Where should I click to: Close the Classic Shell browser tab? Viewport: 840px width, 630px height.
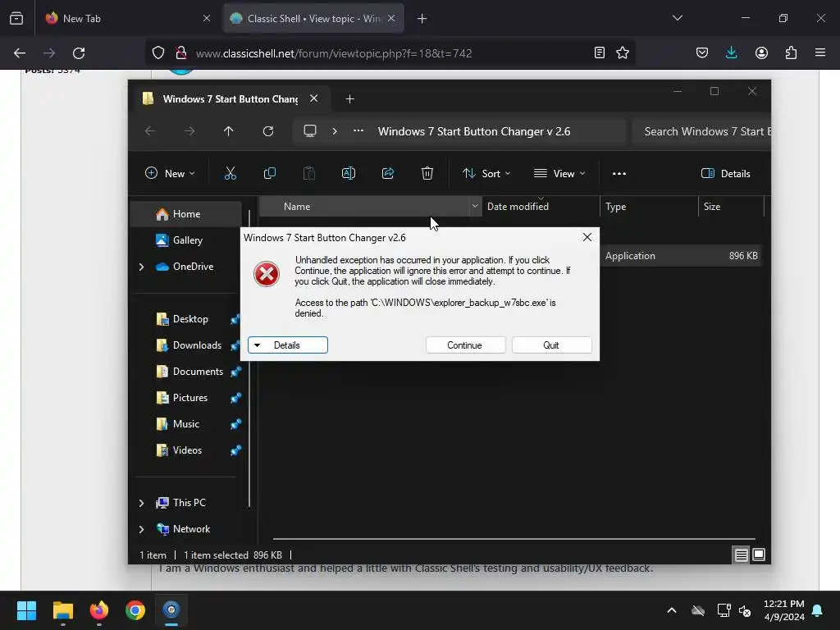point(391,19)
